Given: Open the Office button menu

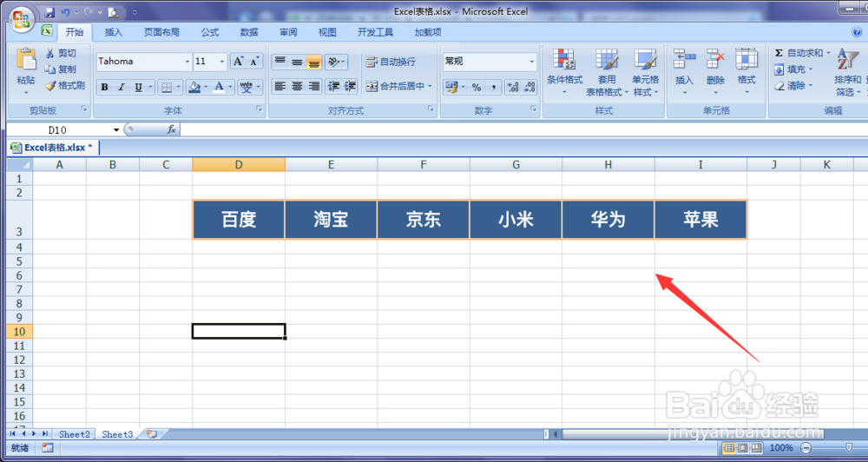Looking at the screenshot, I should (21, 20).
